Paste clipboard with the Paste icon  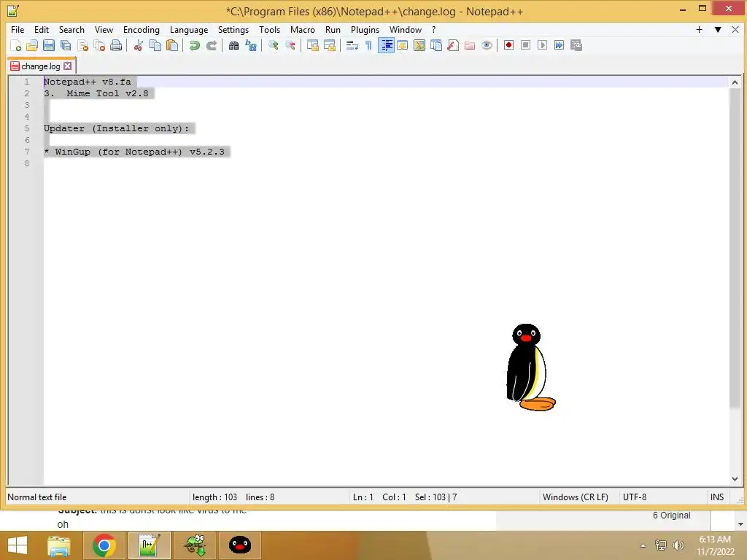[172, 45]
